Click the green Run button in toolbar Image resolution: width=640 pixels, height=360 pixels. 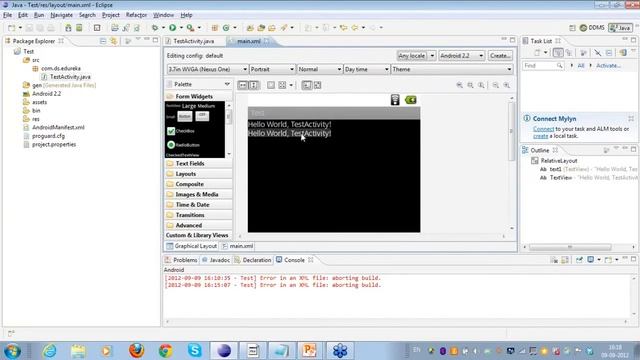click(173, 28)
